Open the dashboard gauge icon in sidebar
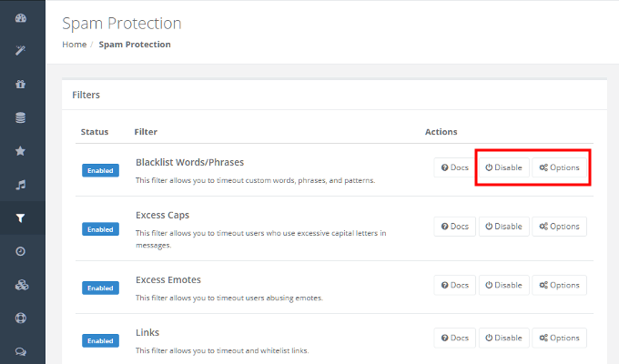Viewport: 619px width, 364px height. point(21,18)
